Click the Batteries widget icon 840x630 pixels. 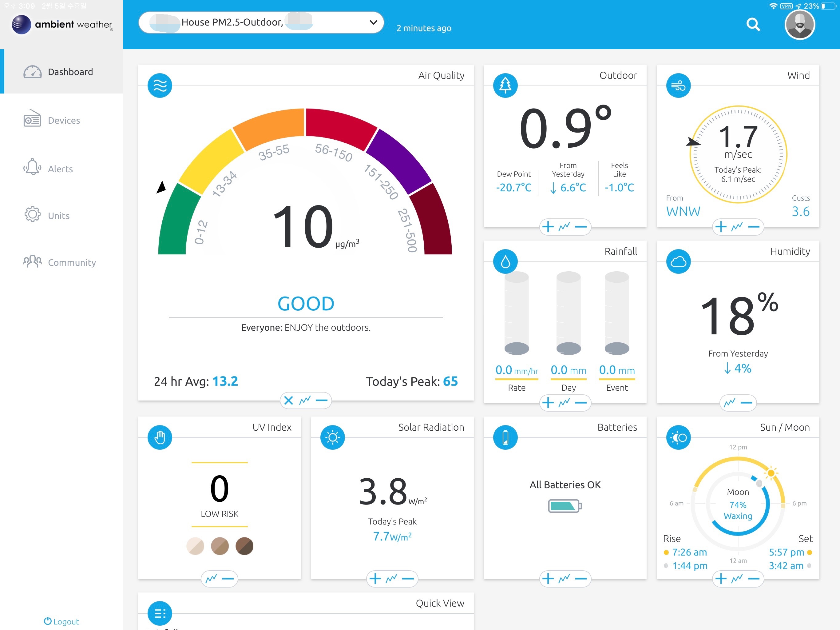[x=505, y=437]
